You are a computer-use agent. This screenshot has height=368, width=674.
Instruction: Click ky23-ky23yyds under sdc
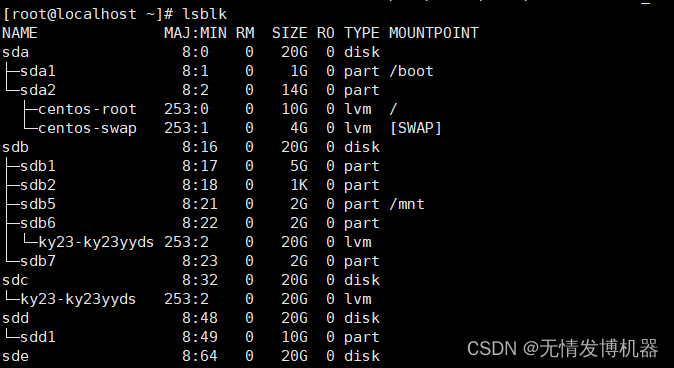click(x=78, y=299)
